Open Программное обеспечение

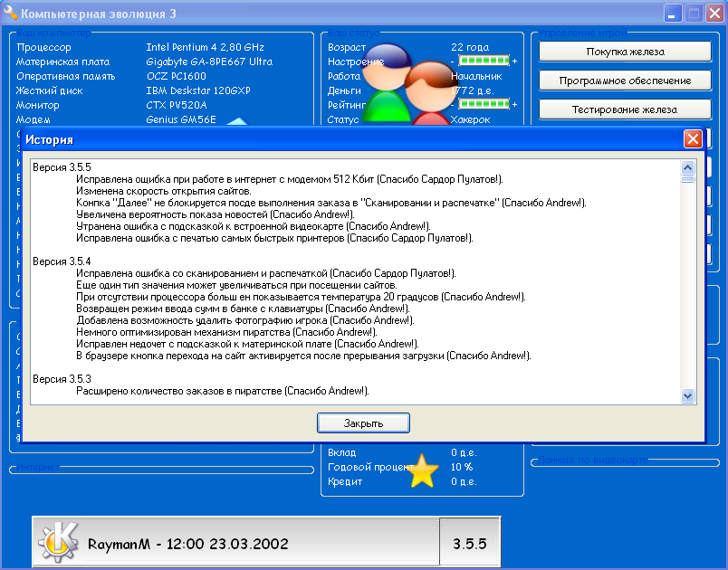[625, 81]
